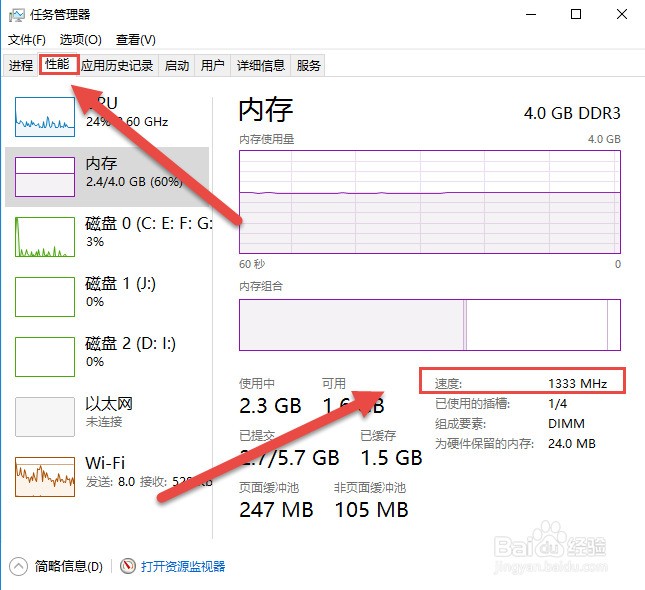Select 磁盘 0 graph thumbnail
Viewport: 645px width, 590px height.
(45, 237)
